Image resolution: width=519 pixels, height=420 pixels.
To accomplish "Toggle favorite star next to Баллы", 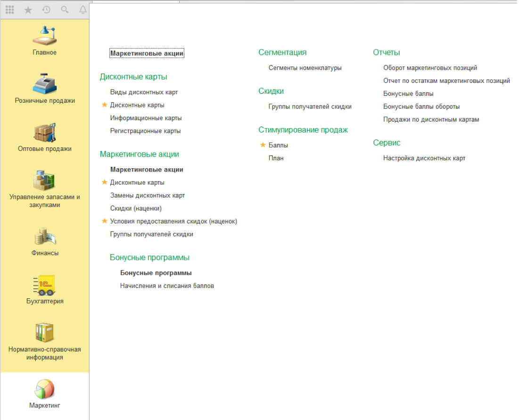I will click(263, 145).
